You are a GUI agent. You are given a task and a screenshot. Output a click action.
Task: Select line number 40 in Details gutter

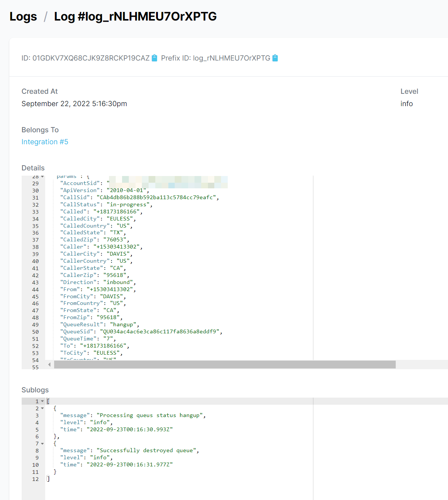pos(35,261)
